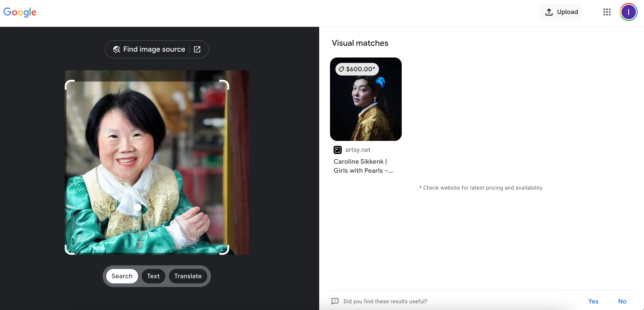The image size is (644, 310).
Task: Click the $600.00 price tag badge
Action: 357,69
